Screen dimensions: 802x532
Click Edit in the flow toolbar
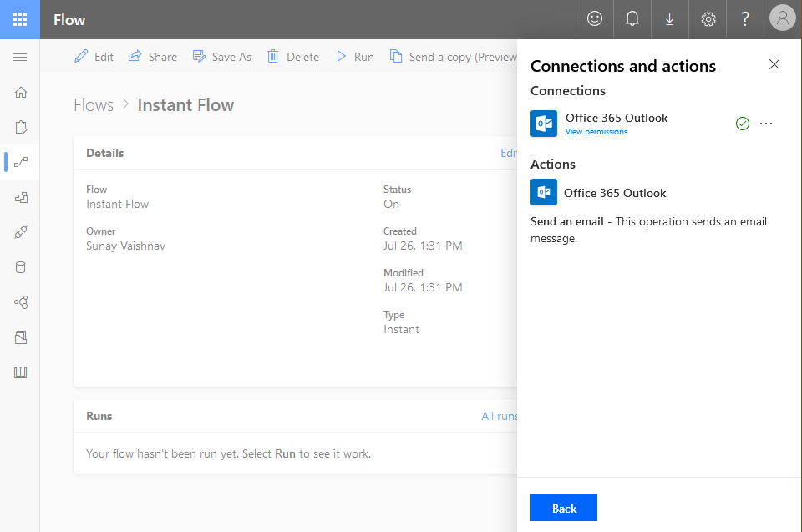click(x=94, y=57)
